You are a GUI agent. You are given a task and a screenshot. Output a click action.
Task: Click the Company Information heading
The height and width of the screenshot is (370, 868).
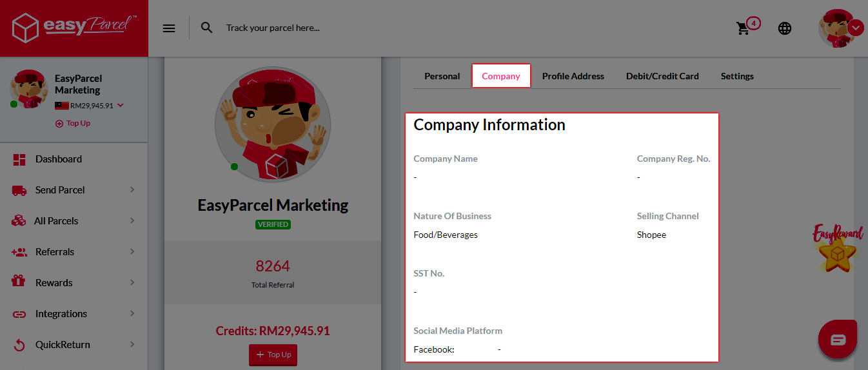489,125
